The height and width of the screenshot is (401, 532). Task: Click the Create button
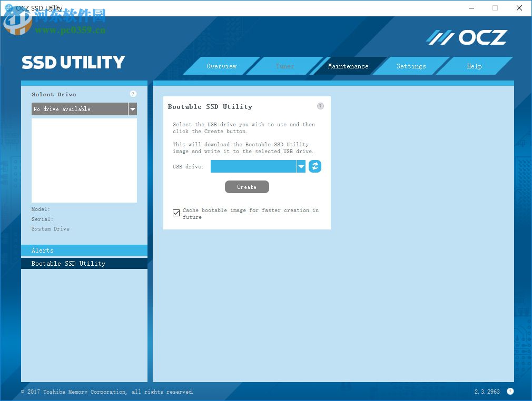tap(247, 187)
